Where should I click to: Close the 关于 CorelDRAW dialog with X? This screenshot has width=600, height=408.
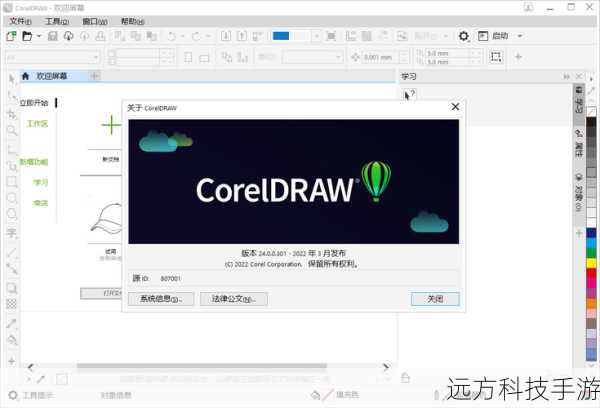(455, 107)
